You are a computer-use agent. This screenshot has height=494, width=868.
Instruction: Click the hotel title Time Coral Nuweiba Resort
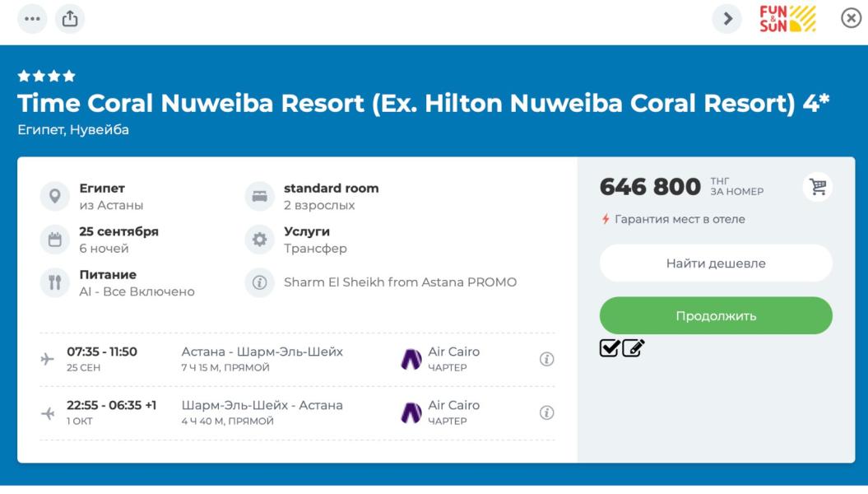[x=423, y=104]
